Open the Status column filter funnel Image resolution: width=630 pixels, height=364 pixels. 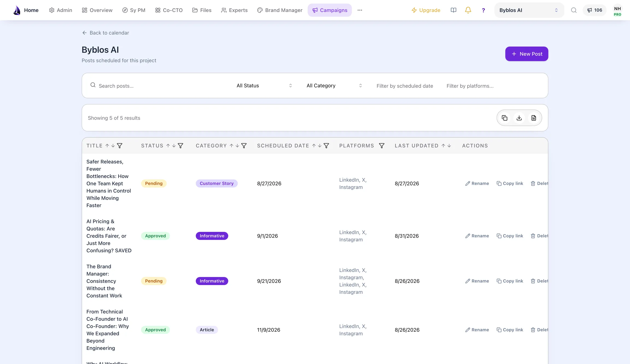pos(180,146)
